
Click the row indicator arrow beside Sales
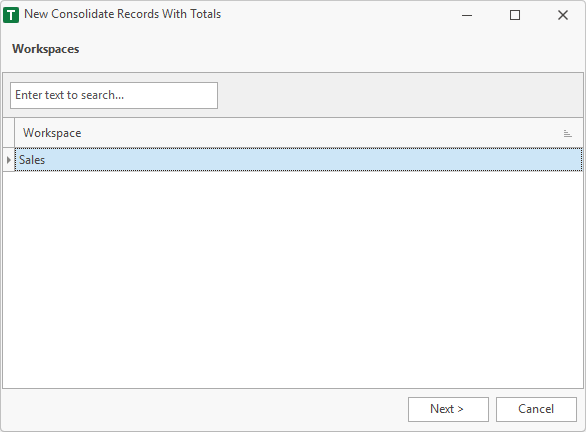[x=9, y=160]
